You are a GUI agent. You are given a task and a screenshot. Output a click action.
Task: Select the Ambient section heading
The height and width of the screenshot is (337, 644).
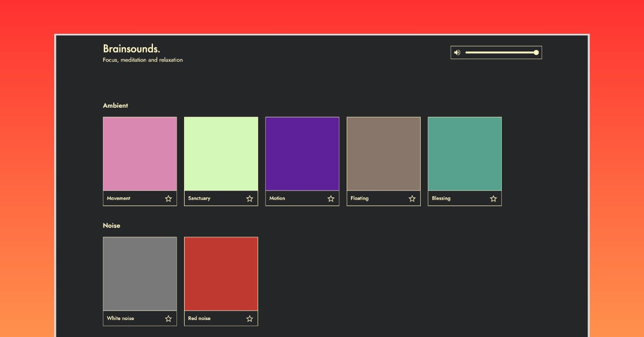click(x=115, y=106)
